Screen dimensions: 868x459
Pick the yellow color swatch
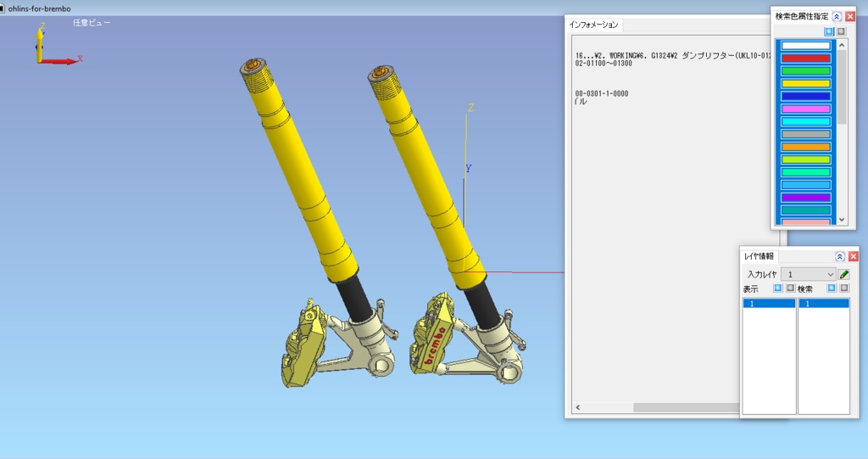(806, 84)
